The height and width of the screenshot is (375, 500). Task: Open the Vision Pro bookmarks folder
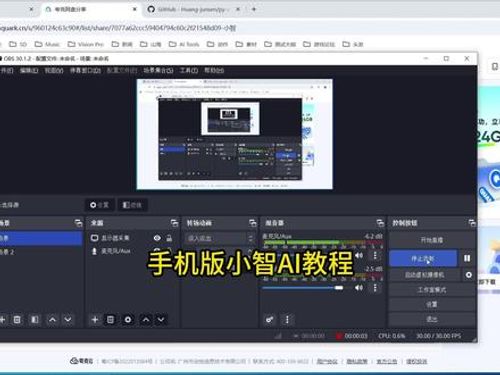pyautogui.click(x=86, y=44)
